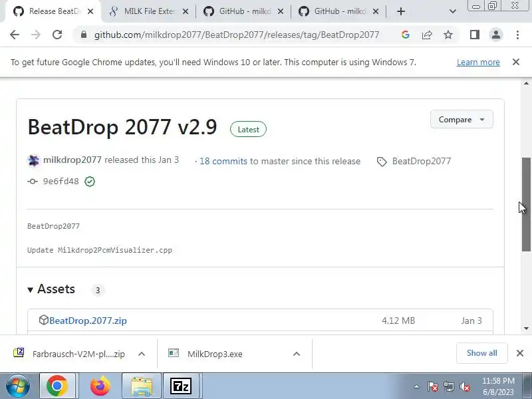Open the BeatDrop2077 tag link
The width and height of the screenshot is (532, 399).
[x=422, y=161]
